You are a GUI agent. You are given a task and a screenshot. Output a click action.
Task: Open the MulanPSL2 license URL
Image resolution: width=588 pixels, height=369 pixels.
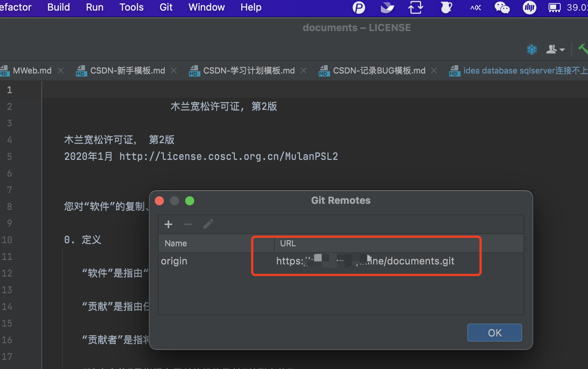[228, 156]
